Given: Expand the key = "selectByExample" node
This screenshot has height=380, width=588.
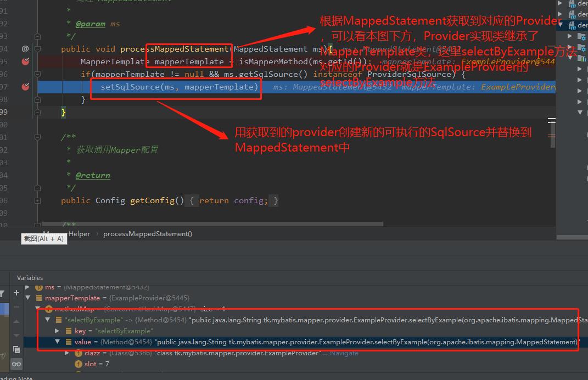Looking at the screenshot, I should (57, 331).
